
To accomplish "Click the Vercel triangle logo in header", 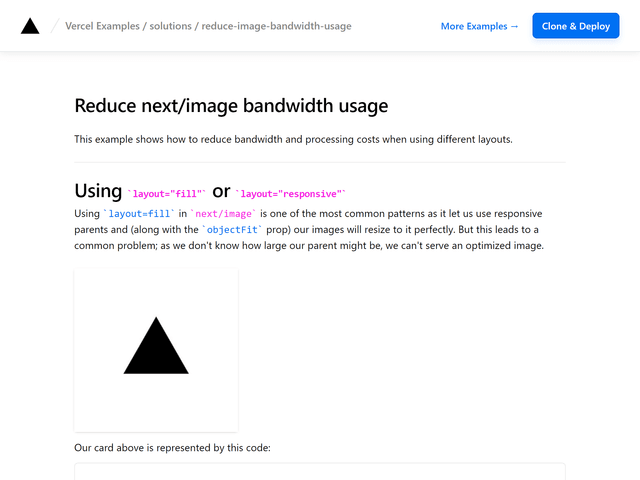I will [30, 26].
